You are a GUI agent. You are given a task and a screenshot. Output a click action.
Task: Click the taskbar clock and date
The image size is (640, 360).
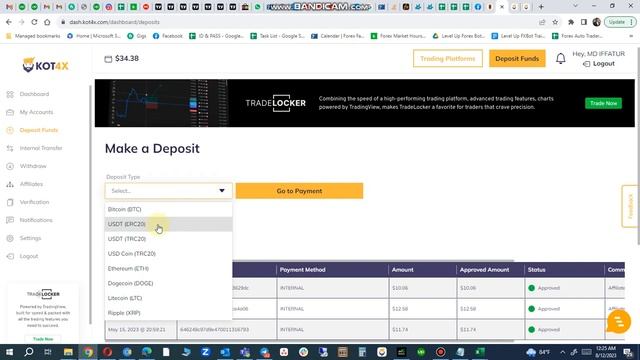[606, 352]
